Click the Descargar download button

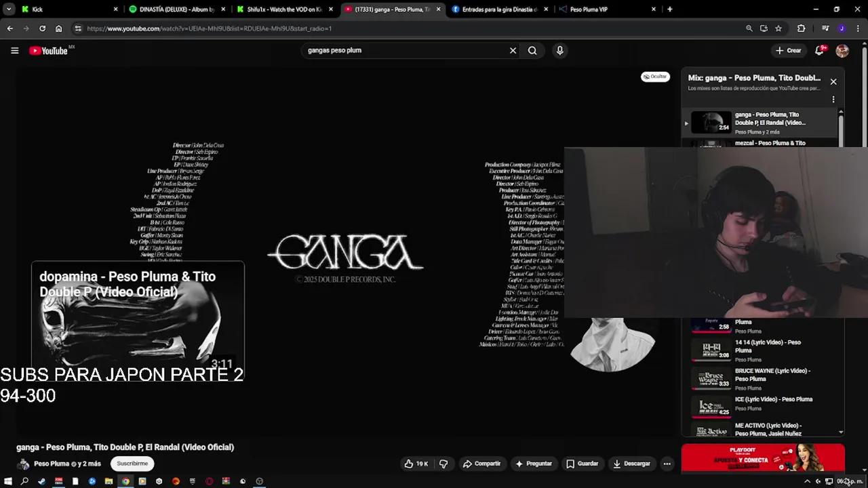[x=631, y=464]
